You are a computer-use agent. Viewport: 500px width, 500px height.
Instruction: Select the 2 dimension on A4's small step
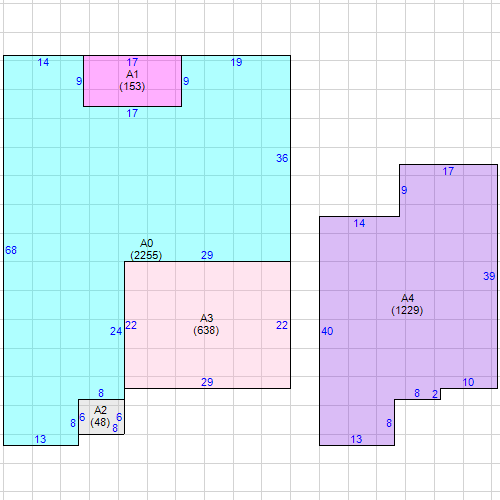tap(435, 394)
